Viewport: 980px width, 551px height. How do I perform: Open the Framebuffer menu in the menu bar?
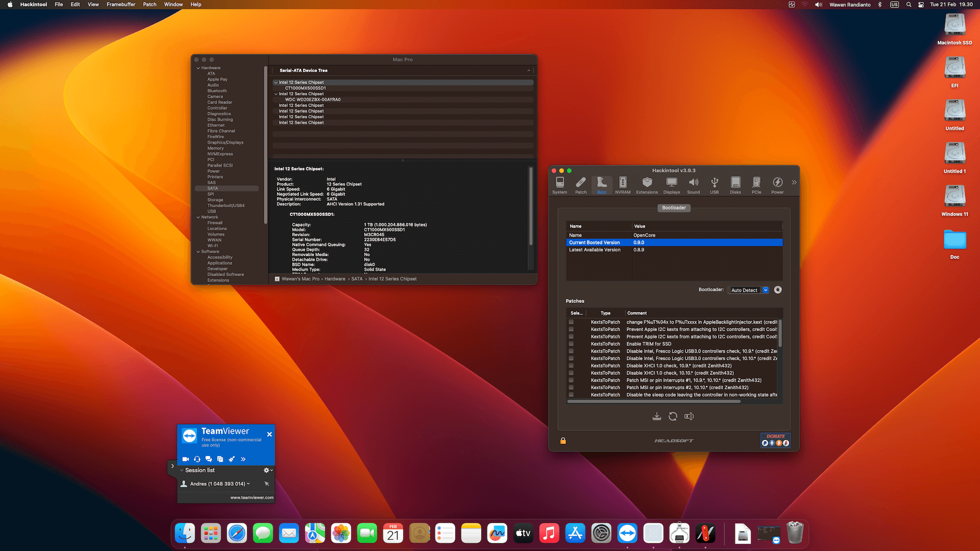tap(121, 5)
